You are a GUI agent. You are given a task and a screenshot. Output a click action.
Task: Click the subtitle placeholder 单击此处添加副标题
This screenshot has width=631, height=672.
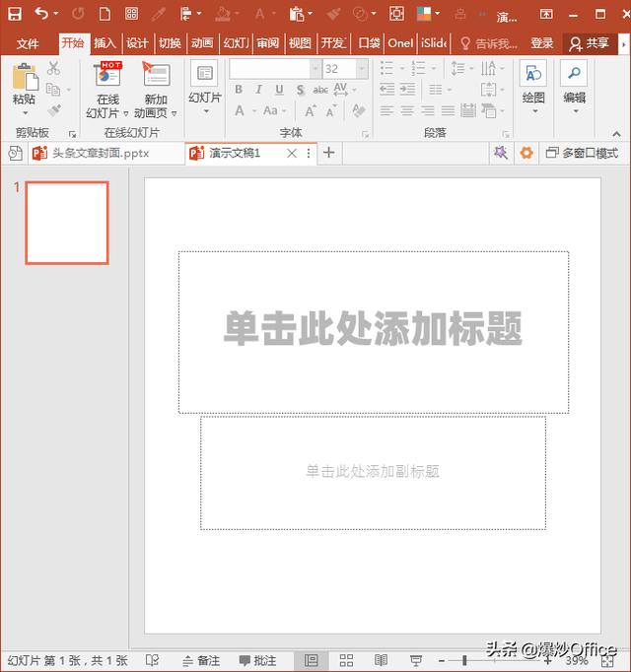pyautogui.click(x=373, y=471)
